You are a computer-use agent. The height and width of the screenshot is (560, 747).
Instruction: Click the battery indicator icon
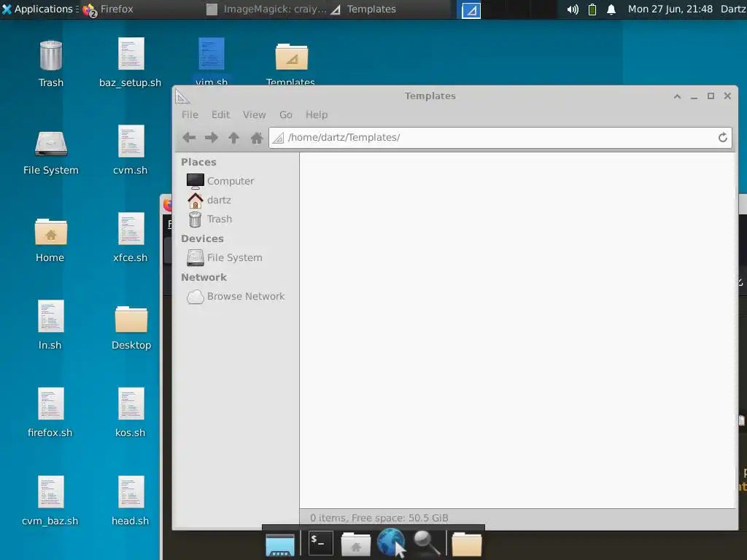click(x=592, y=9)
